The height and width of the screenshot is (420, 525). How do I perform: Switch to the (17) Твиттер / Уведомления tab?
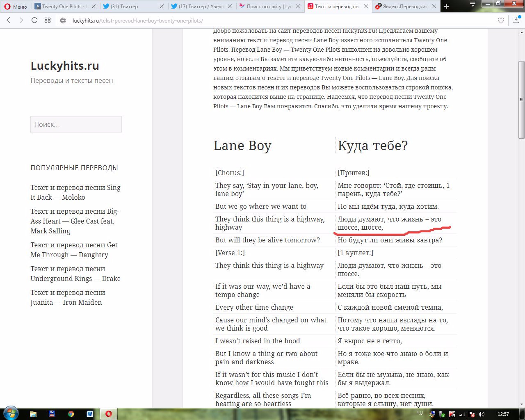198,7
